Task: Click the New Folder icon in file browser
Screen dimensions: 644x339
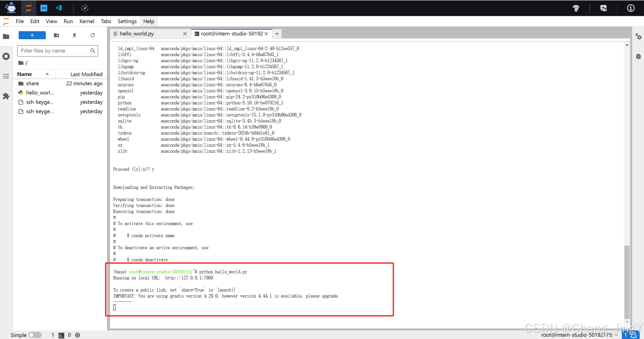Action: pos(56,35)
